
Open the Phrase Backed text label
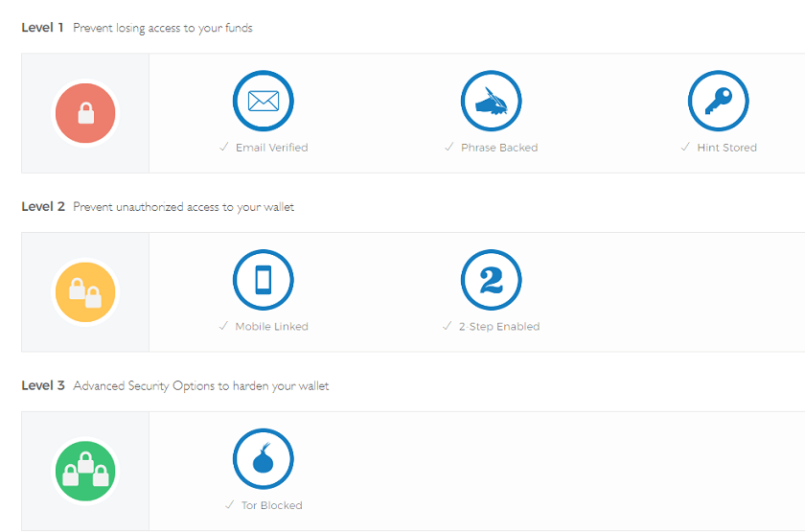pos(499,148)
